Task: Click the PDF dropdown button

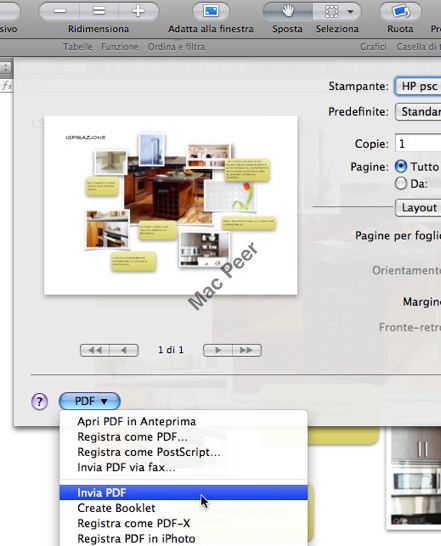Action: [90, 401]
